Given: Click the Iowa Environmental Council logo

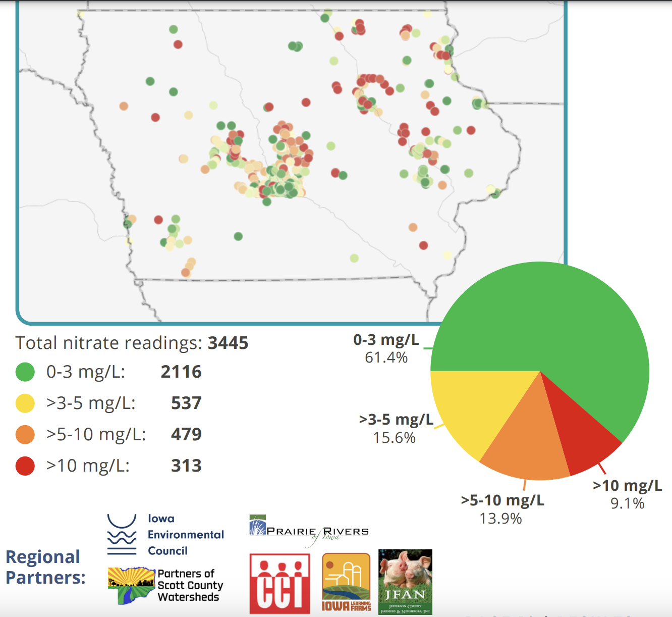Looking at the screenshot, I should [x=165, y=533].
